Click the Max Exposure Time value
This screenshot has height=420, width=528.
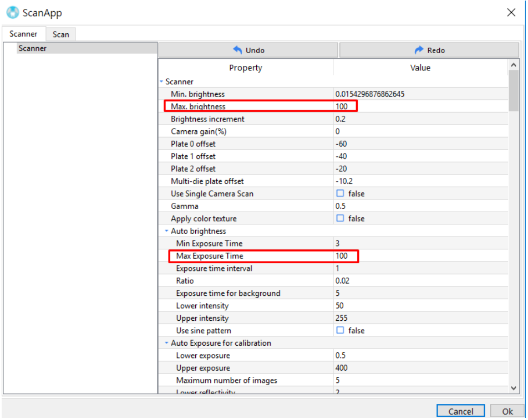pyautogui.click(x=419, y=256)
